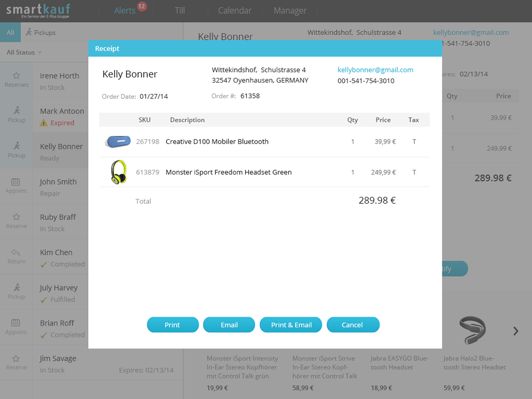Click the Reserves star icon for Irene Horth
532x399 pixels.
(16, 76)
